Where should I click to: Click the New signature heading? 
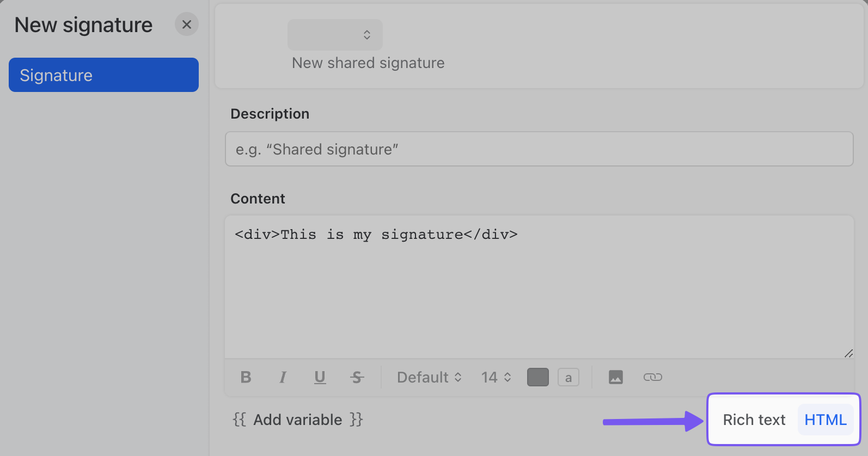coord(83,24)
